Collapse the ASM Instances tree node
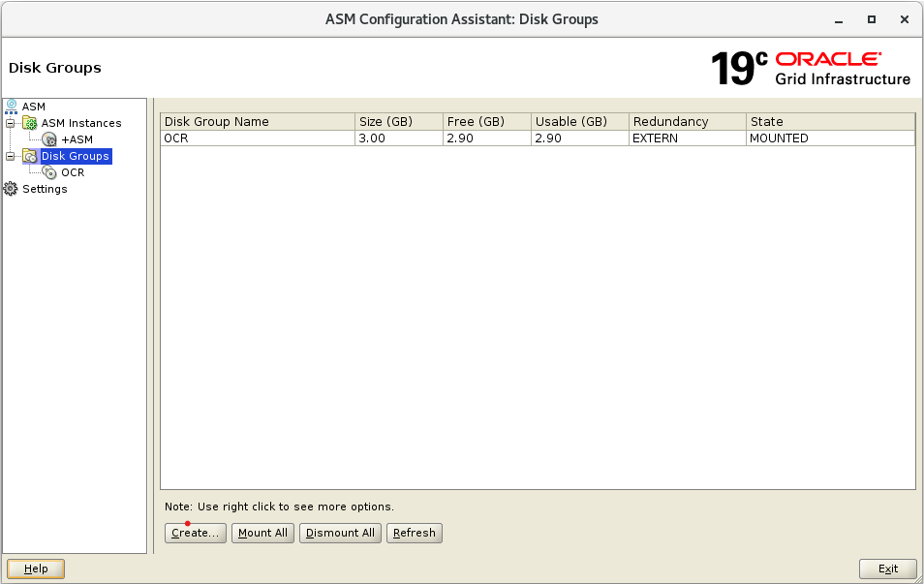This screenshot has width=924, height=584. 10,123
